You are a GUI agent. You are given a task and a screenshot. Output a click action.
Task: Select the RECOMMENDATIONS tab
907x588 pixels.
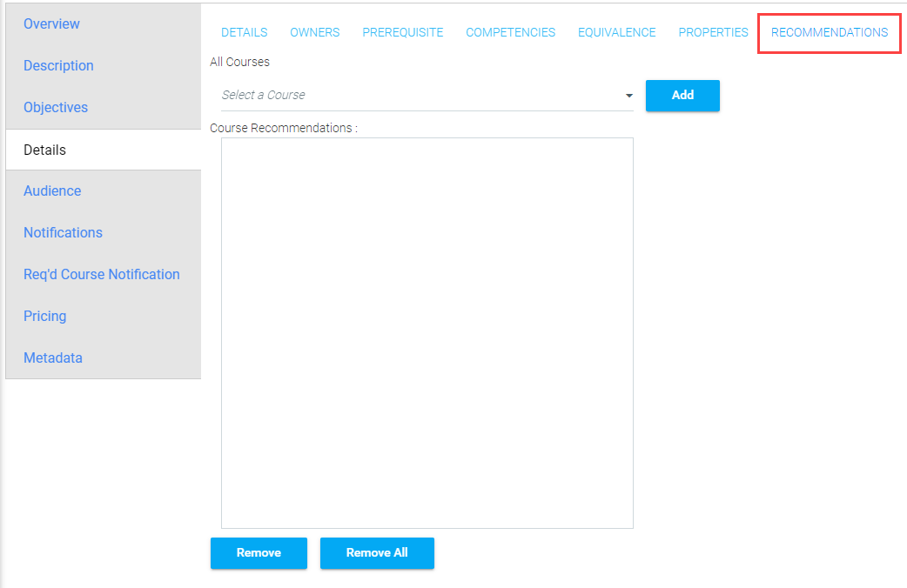tap(830, 32)
